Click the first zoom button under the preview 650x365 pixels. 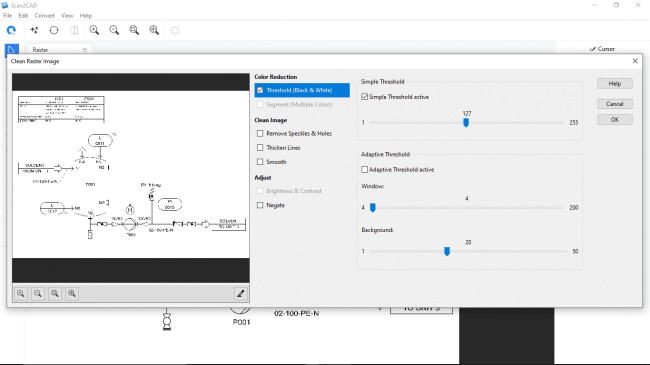tap(21, 294)
